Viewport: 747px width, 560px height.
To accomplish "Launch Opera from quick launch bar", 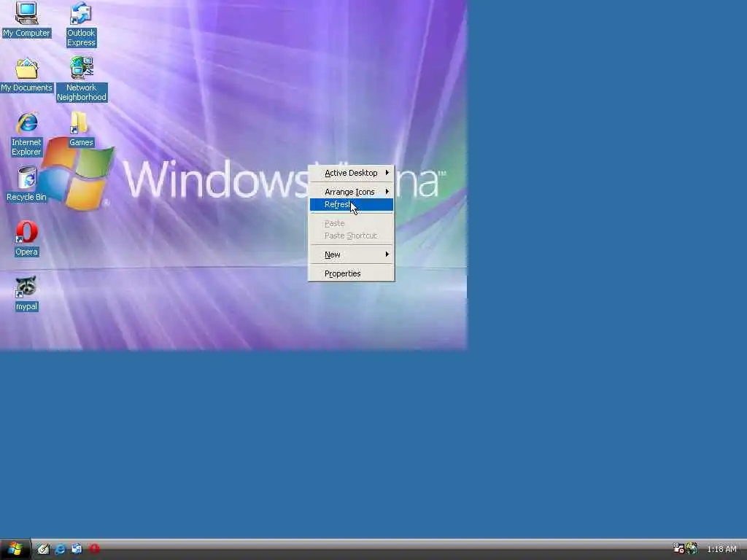I will [x=94, y=549].
